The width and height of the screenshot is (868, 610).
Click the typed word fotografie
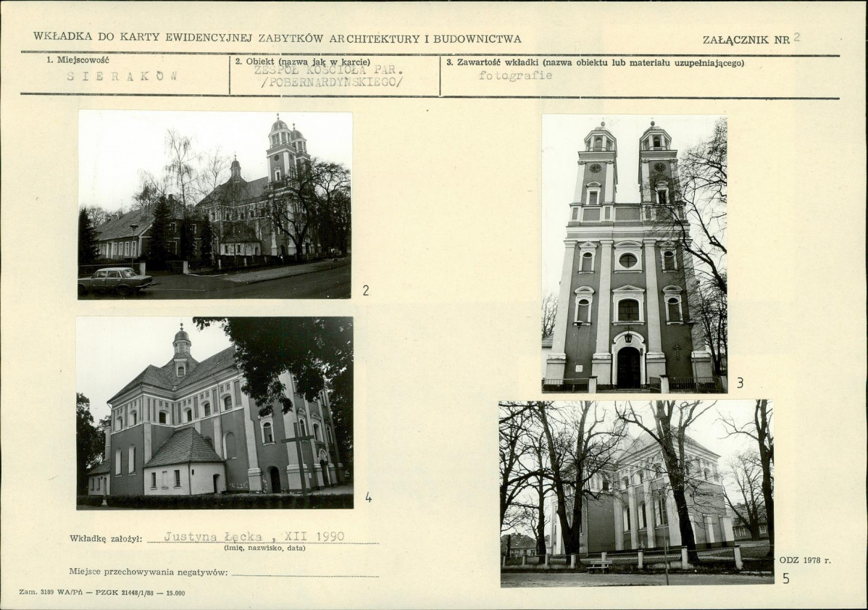(x=515, y=75)
